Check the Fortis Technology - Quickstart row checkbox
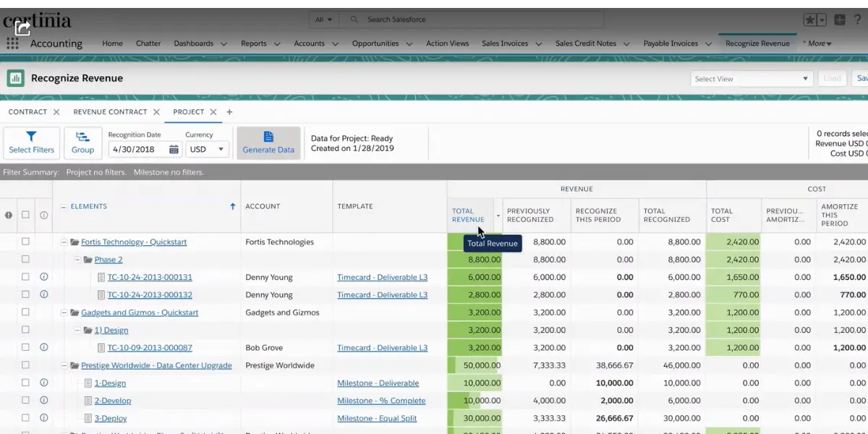868x434 pixels. (x=27, y=242)
